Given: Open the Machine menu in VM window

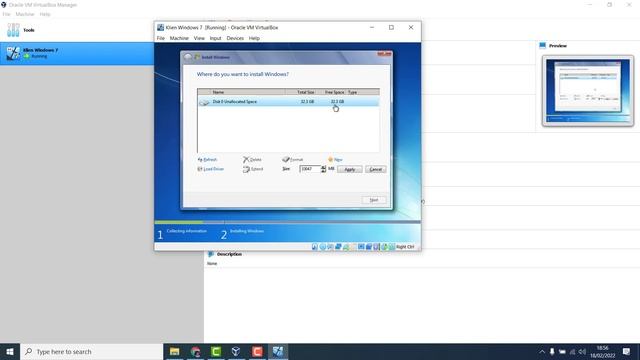Looking at the screenshot, I should [179, 38].
